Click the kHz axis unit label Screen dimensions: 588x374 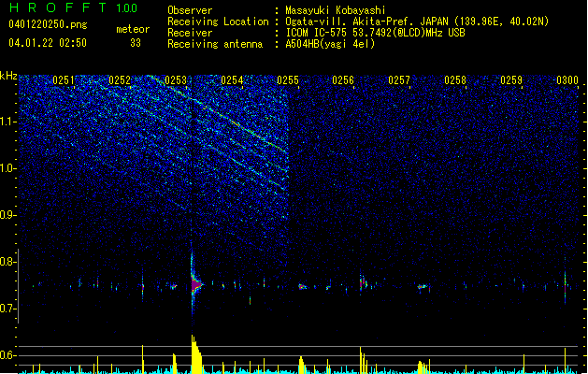(x=8, y=76)
